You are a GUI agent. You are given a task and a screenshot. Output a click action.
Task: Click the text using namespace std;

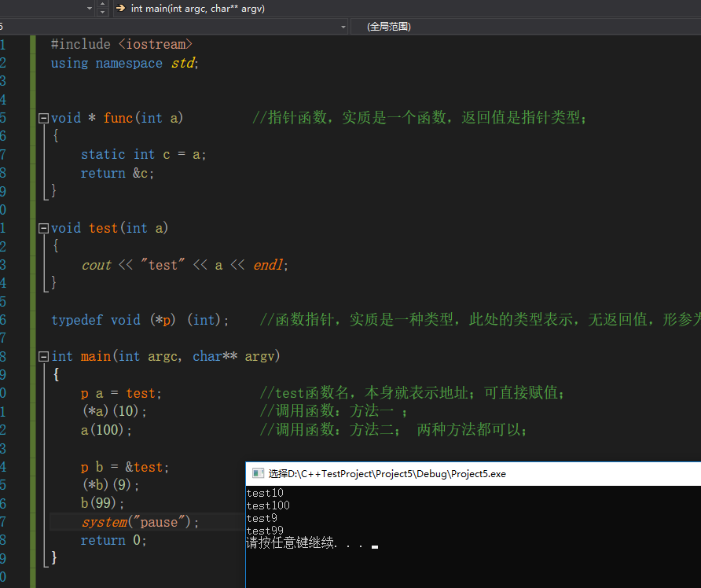pos(124,63)
